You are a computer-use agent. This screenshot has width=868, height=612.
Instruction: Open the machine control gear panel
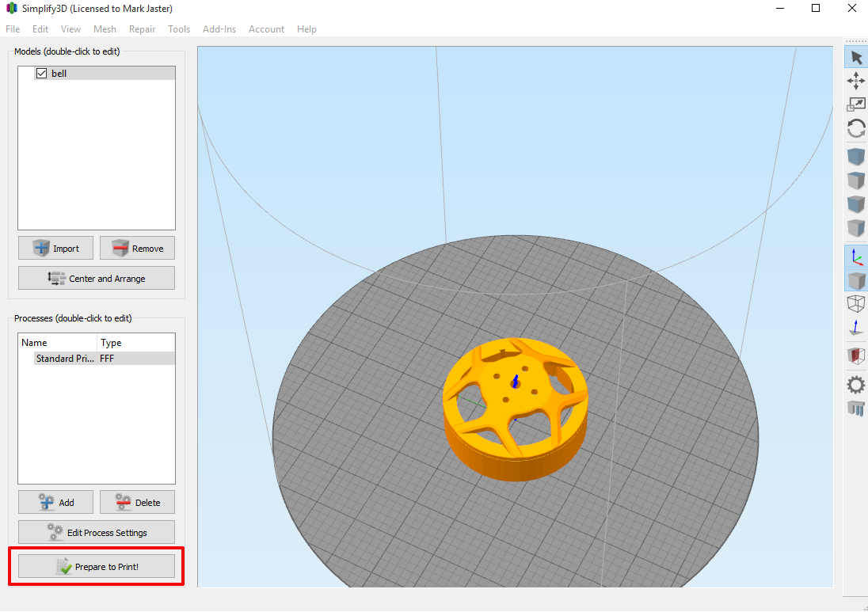click(856, 385)
